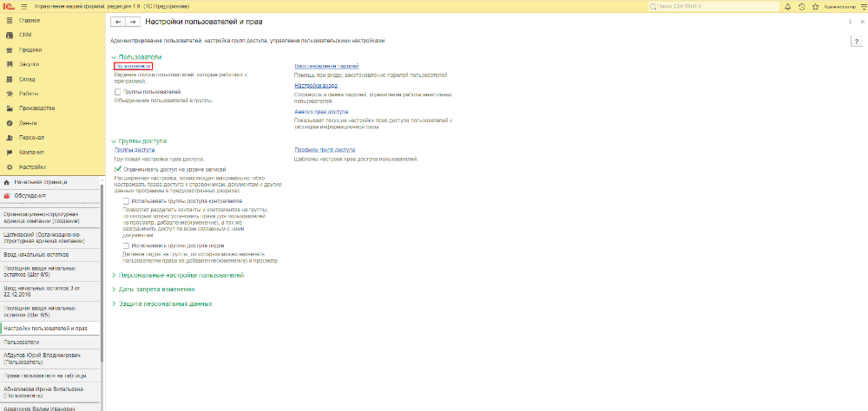Open Обсуждения discussions icon
Image resolution: width=868 pixels, height=411 pixels.
(x=7, y=196)
